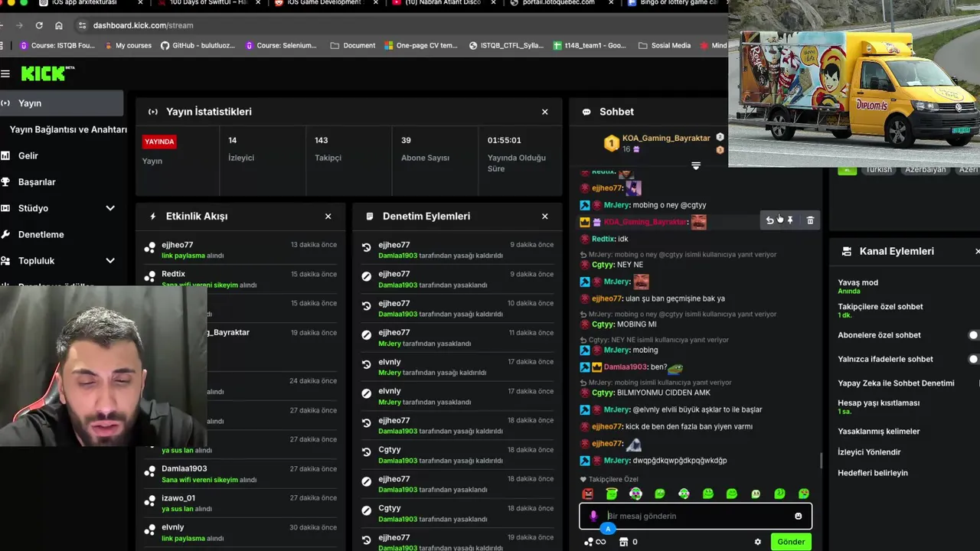This screenshot has width=980, height=551.
Task: Toggle Yalnızca ifadelerle sohbet switch
Action: (x=973, y=359)
